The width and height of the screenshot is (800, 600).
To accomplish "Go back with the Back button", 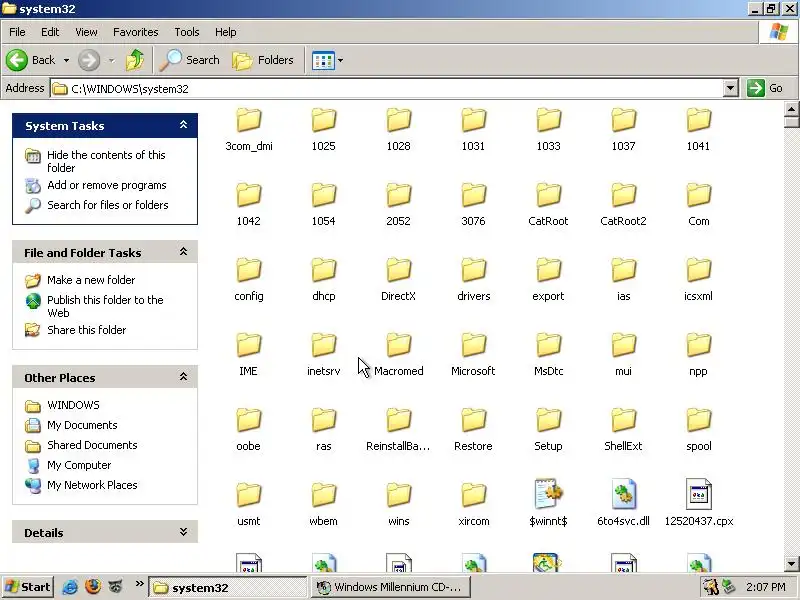I will (31, 60).
